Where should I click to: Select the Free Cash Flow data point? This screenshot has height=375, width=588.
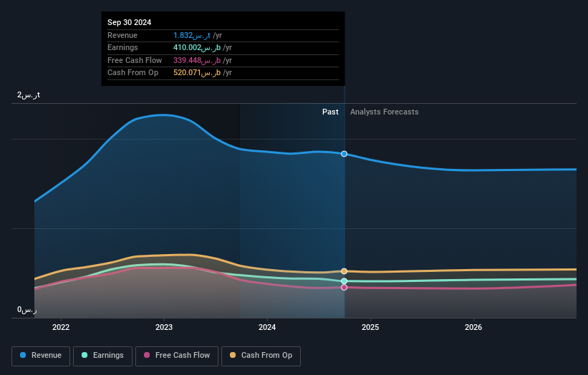click(x=344, y=288)
